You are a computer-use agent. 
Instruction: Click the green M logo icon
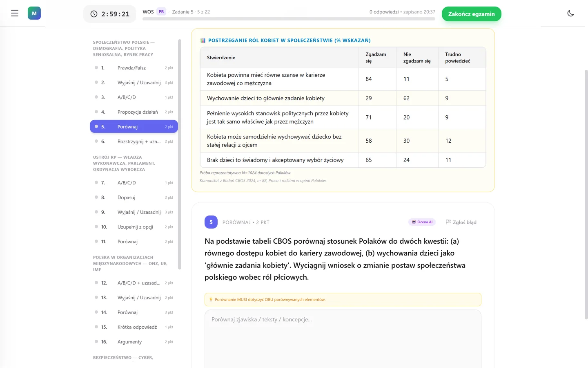click(34, 13)
